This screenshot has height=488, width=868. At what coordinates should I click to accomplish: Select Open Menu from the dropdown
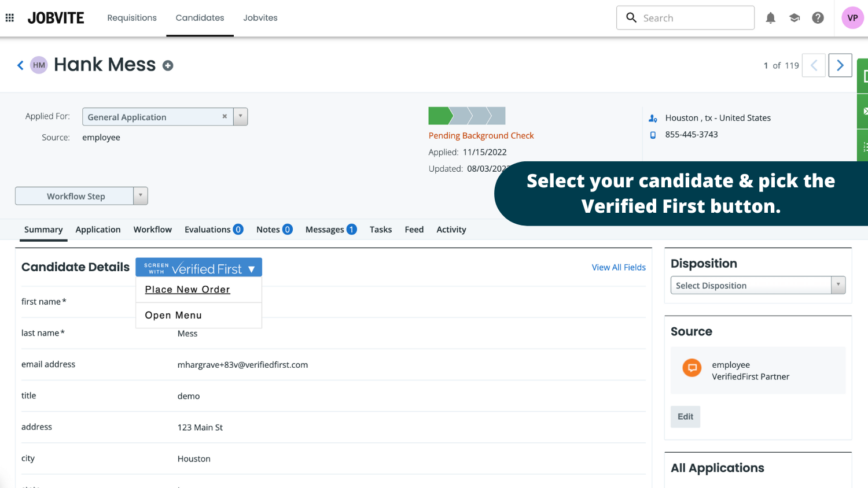(174, 315)
